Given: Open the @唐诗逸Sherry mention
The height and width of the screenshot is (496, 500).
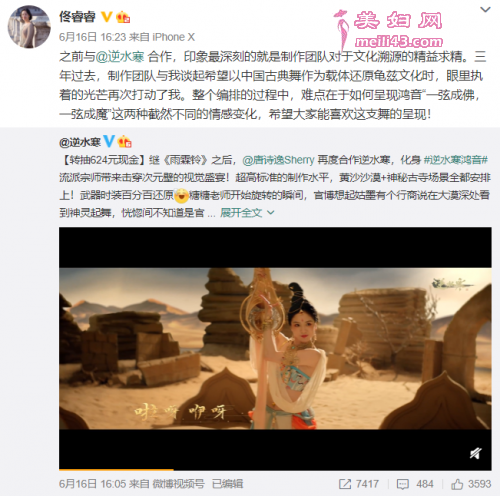Looking at the screenshot, I should coord(278,160).
